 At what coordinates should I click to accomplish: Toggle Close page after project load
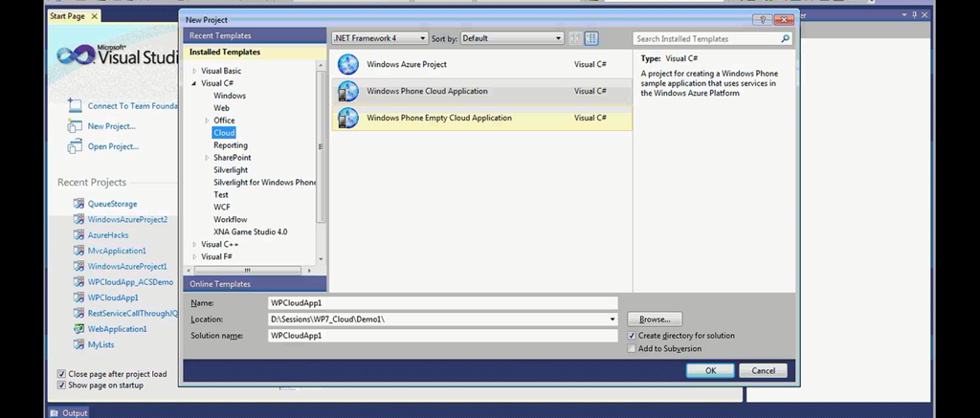[x=61, y=374]
